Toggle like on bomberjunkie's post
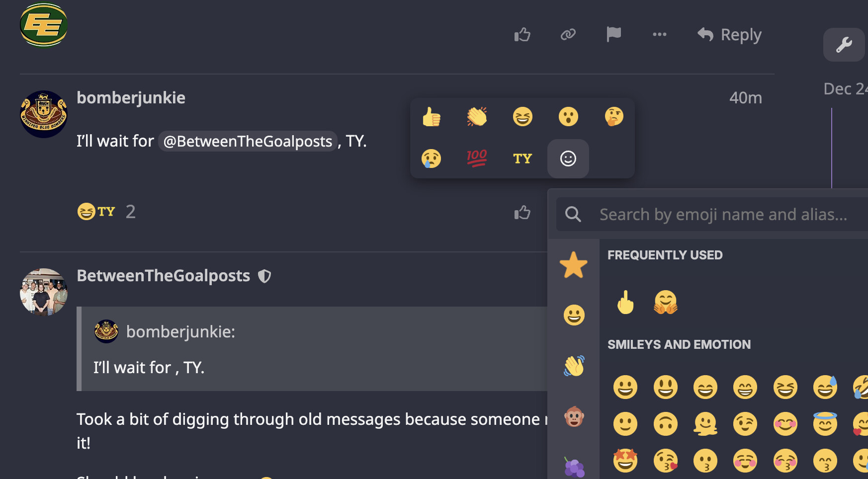This screenshot has width=868, height=479. click(x=522, y=213)
